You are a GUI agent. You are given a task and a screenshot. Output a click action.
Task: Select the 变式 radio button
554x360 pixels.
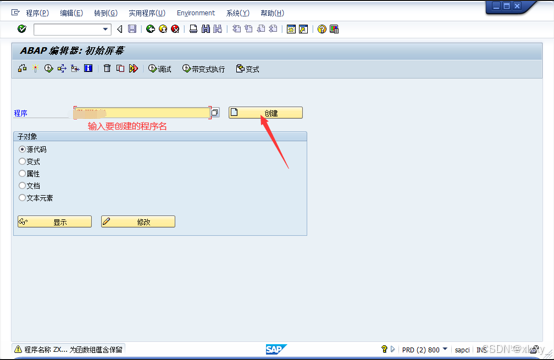[x=22, y=161]
